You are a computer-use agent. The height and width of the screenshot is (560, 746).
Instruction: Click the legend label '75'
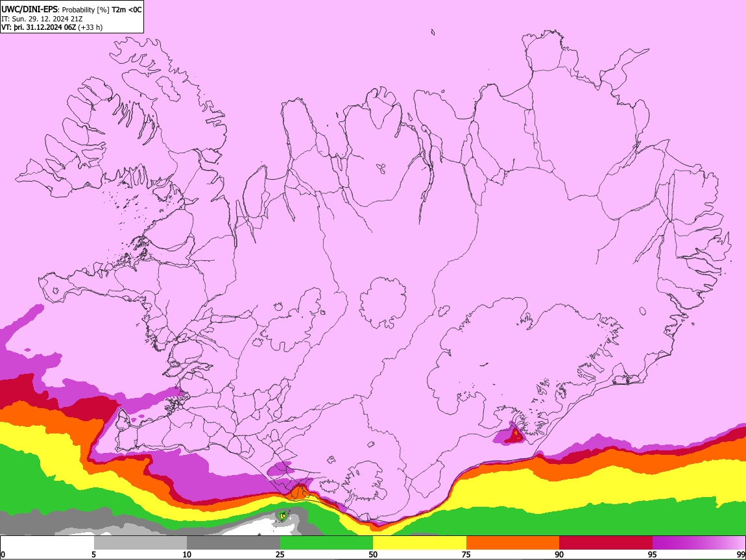(466, 555)
